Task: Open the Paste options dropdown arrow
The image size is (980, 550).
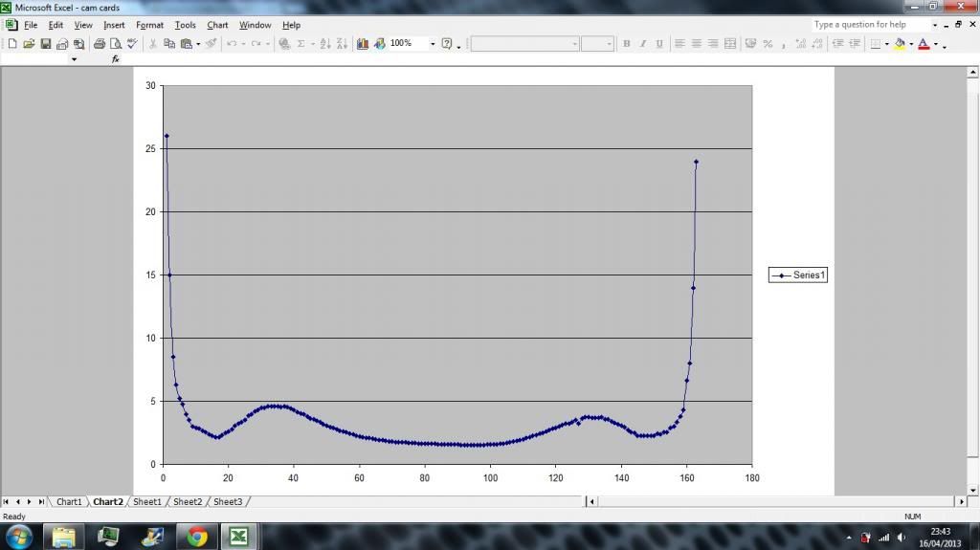Action: click(197, 44)
